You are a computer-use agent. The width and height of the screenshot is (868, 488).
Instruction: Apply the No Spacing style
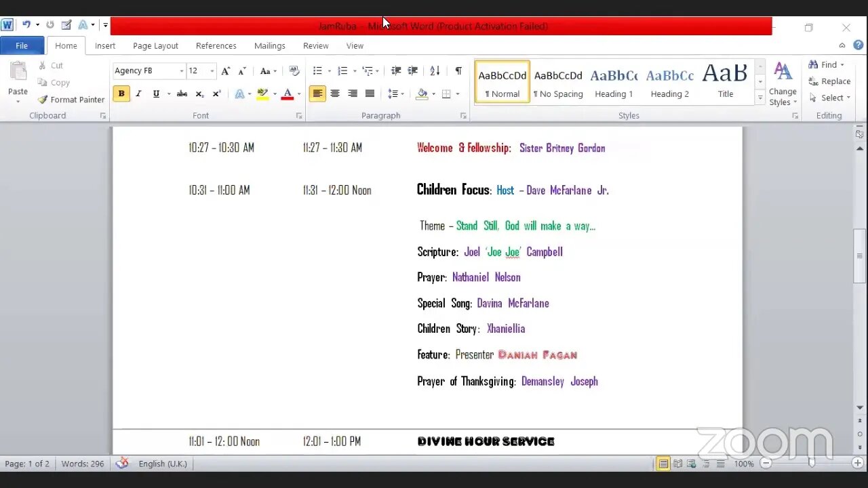click(x=558, y=81)
